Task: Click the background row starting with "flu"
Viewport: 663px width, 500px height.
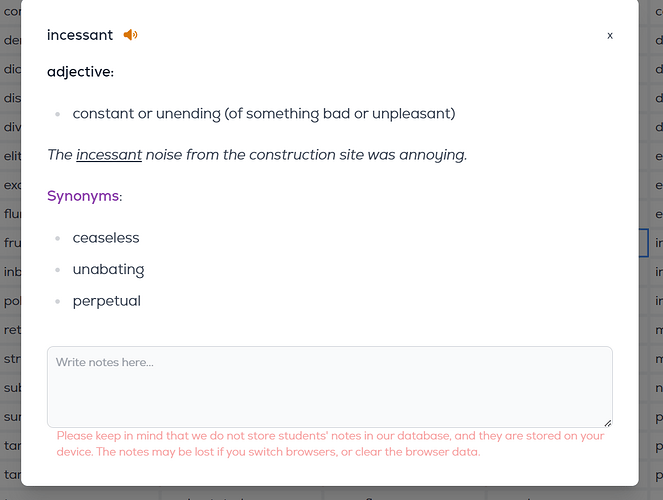Action: [x=11, y=214]
